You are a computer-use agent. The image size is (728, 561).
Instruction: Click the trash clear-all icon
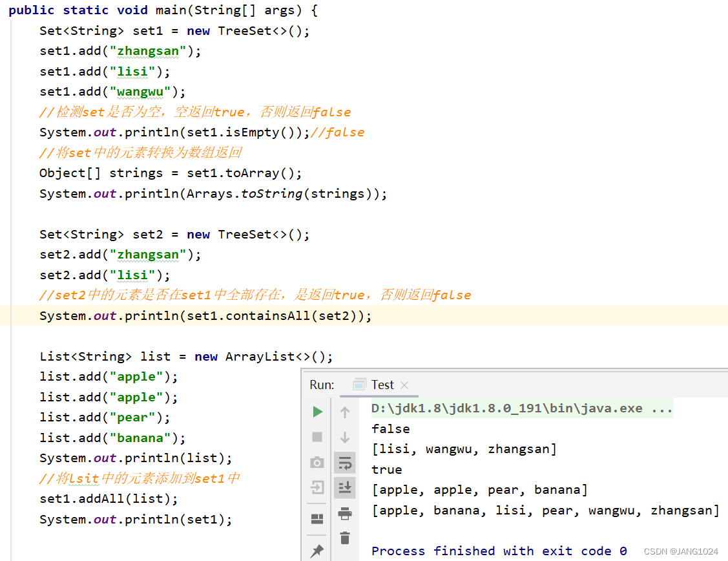(x=345, y=538)
